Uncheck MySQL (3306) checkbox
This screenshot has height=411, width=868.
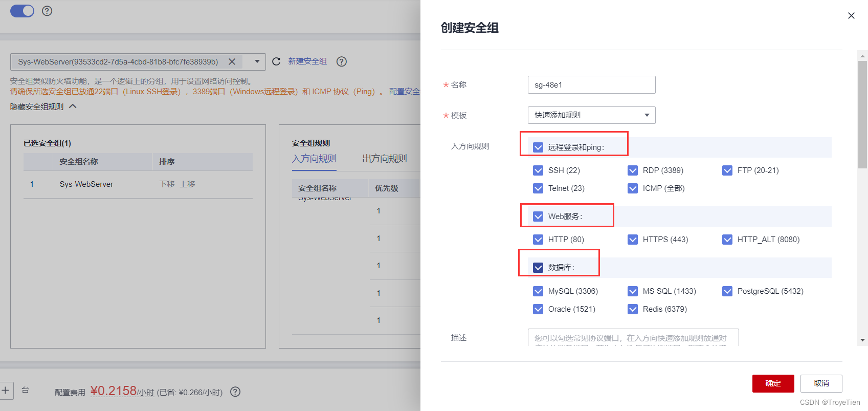coord(538,291)
